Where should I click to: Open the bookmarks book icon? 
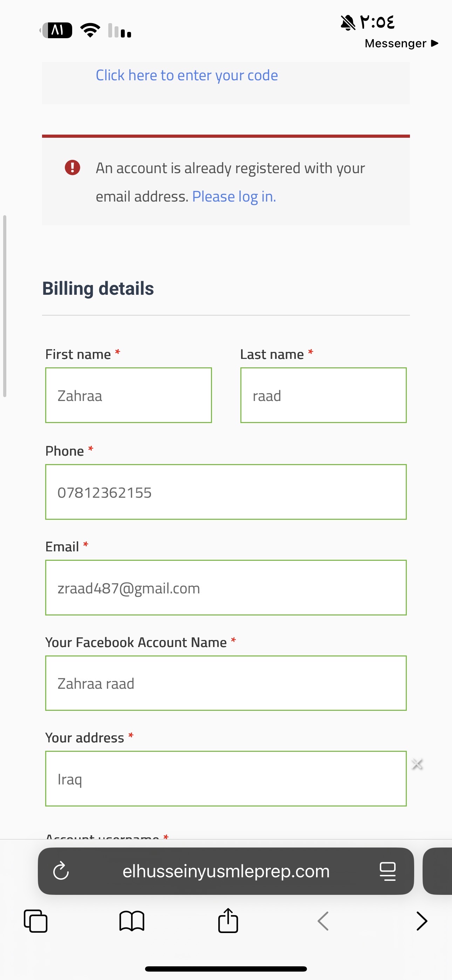[x=132, y=921]
